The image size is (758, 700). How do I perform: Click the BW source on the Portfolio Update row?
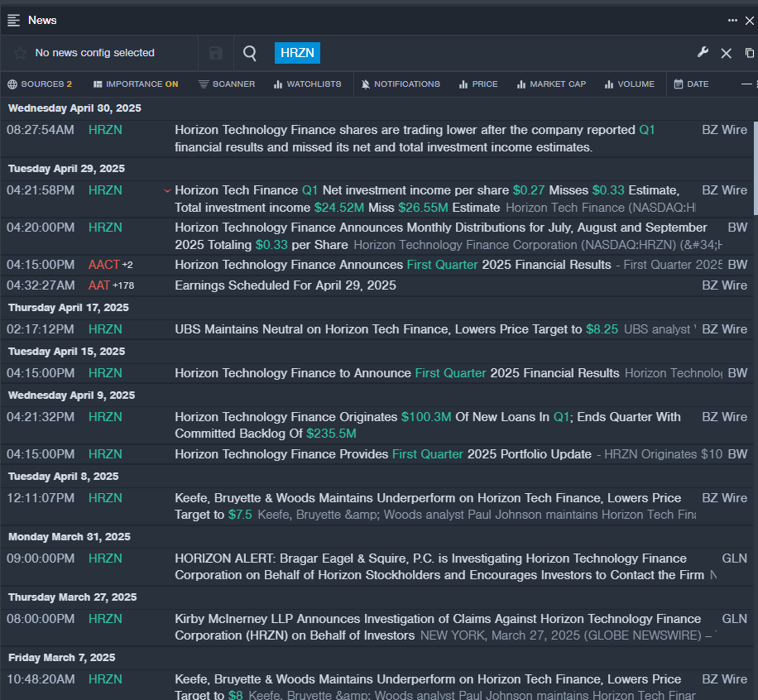[x=737, y=454]
